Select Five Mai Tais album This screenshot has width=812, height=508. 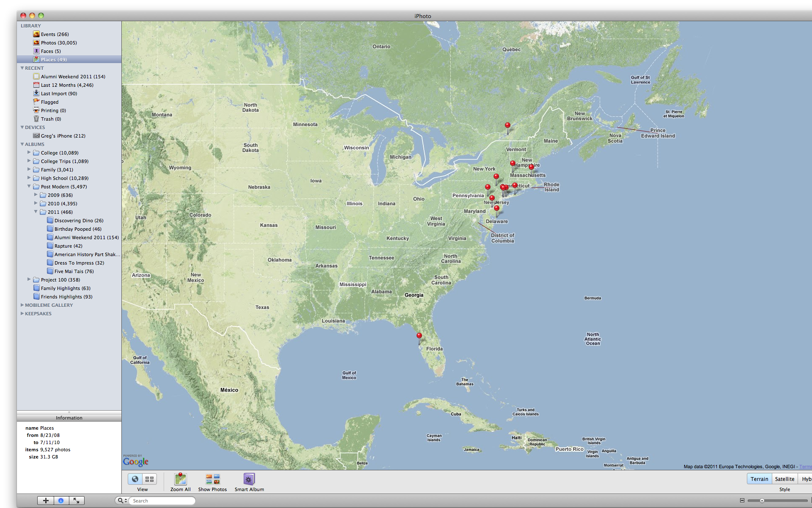[x=70, y=271]
